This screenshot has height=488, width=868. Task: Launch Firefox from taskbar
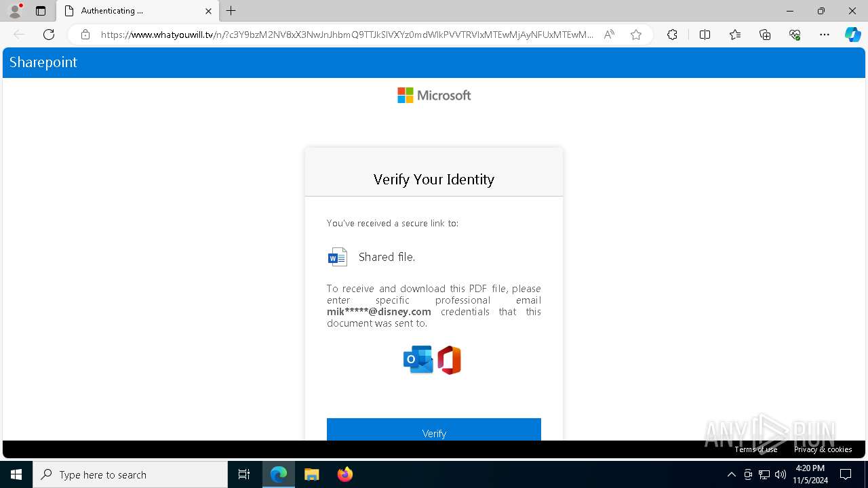(345, 474)
